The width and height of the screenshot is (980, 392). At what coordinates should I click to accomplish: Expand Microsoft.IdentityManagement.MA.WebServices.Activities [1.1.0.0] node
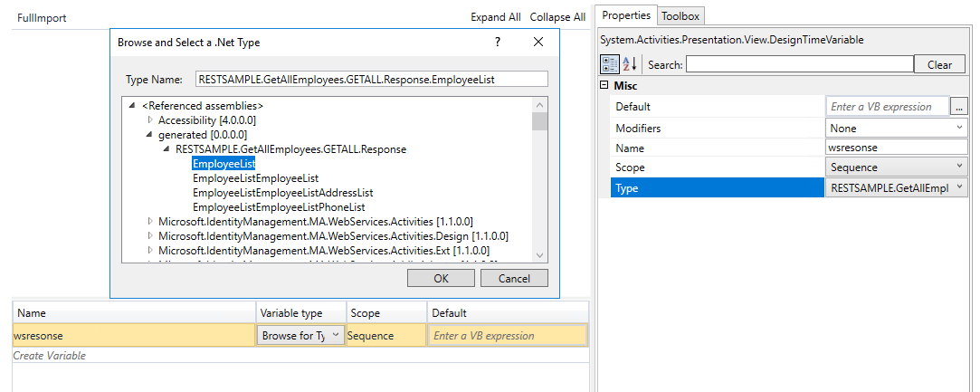click(x=150, y=221)
